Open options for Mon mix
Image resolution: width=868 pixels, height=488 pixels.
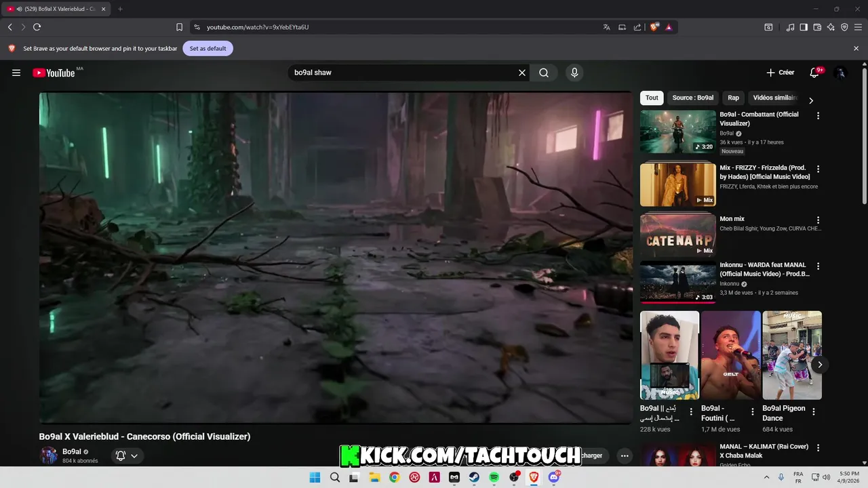pyautogui.click(x=818, y=220)
